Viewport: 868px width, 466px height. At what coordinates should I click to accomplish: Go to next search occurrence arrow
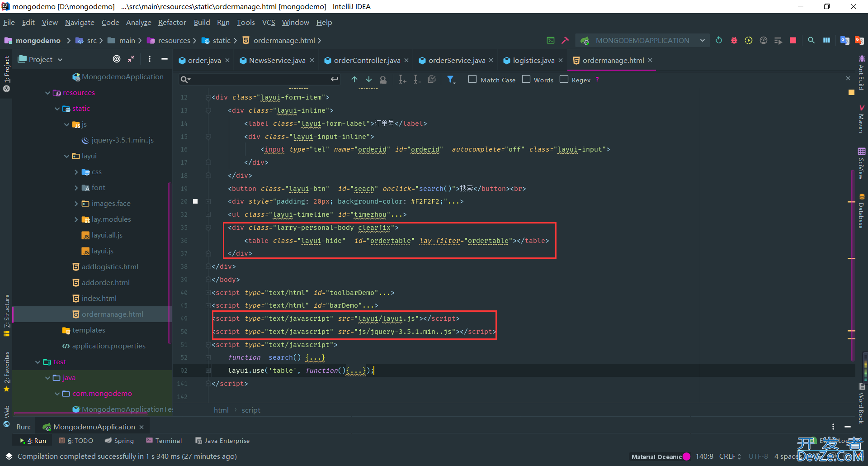pyautogui.click(x=369, y=80)
